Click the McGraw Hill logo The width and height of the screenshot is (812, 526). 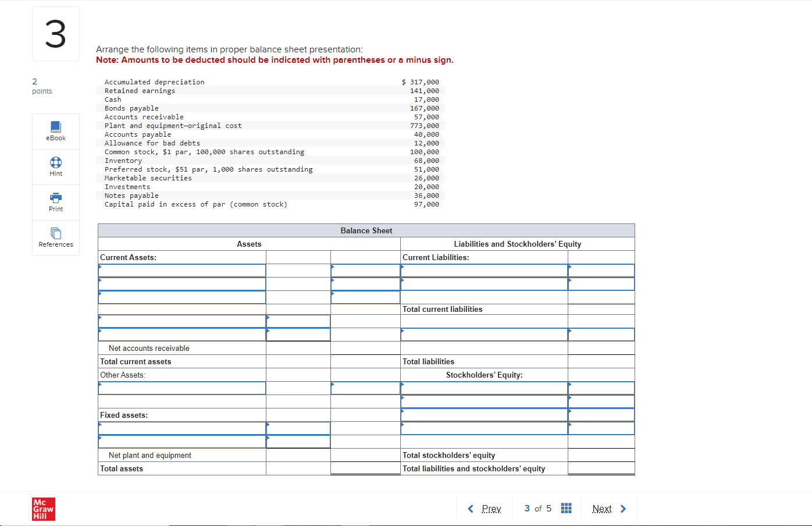pyautogui.click(x=44, y=509)
